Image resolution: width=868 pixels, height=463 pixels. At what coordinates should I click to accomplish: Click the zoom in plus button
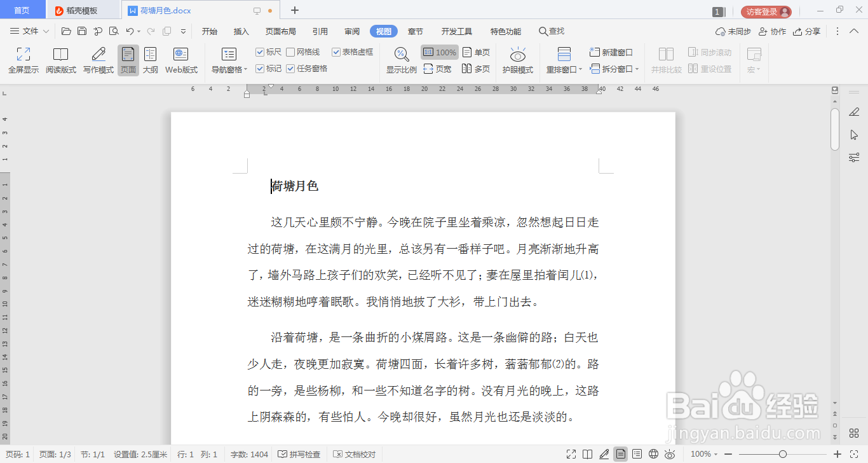pos(837,454)
